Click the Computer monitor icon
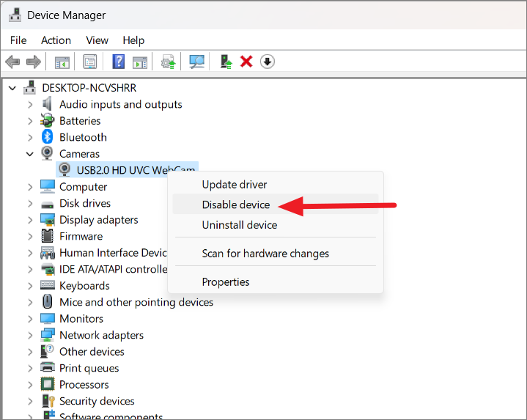This screenshot has width=527, height=420. pyautogui.click(x=48, y=186)
